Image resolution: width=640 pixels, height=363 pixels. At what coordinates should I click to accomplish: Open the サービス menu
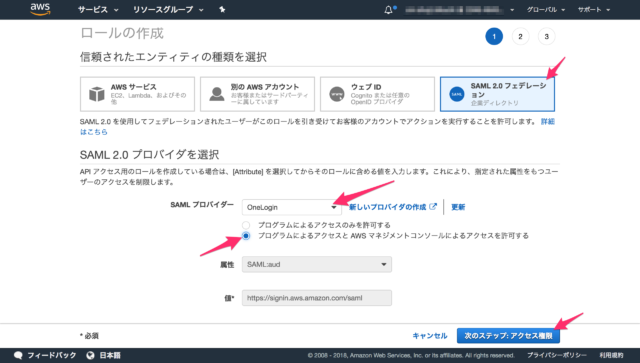[x=98, y=9]
